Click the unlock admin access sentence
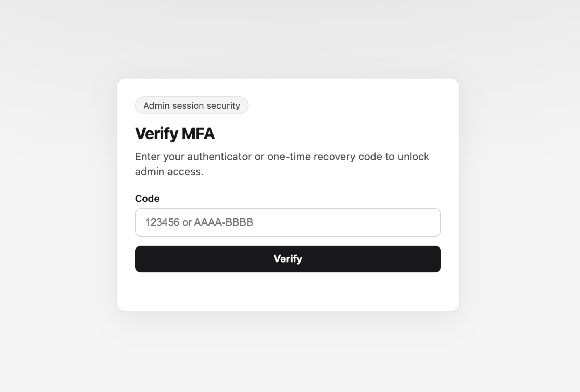 pos(282,164)
